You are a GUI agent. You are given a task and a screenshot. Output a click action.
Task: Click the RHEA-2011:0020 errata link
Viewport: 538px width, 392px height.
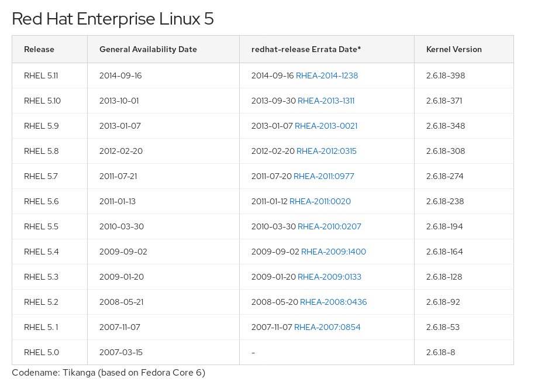pyautogui.click(x=320, y=201)
